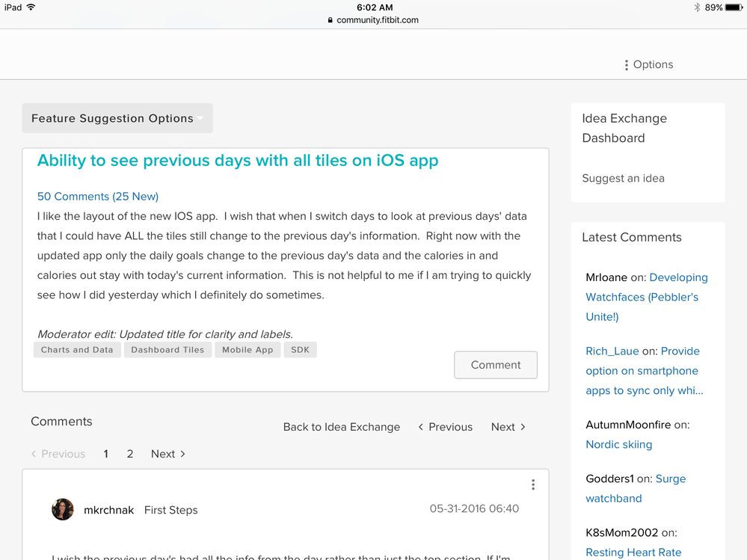Open Developing Watchfaces (Pebbler's Unite!) link
Screen dimensions: 747x560
coord(647,297)
